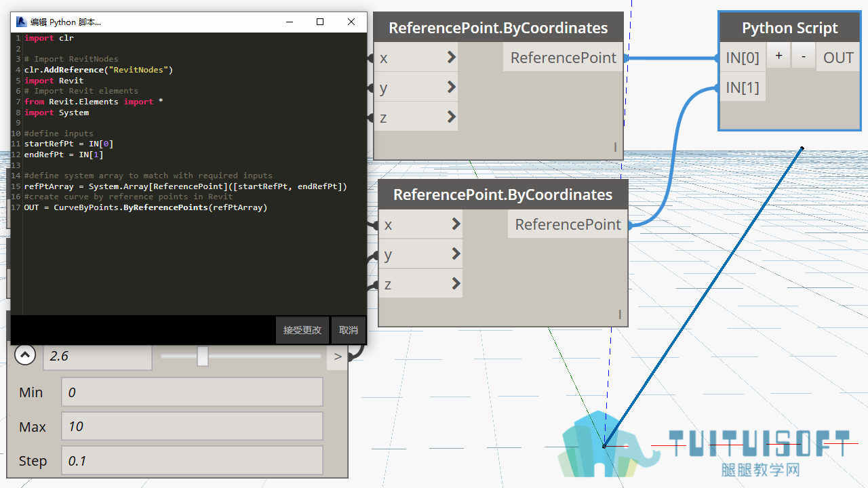Click the Revit icon in editor title bar
Viewport: 868px width, 488px height.
pos(22,22)
